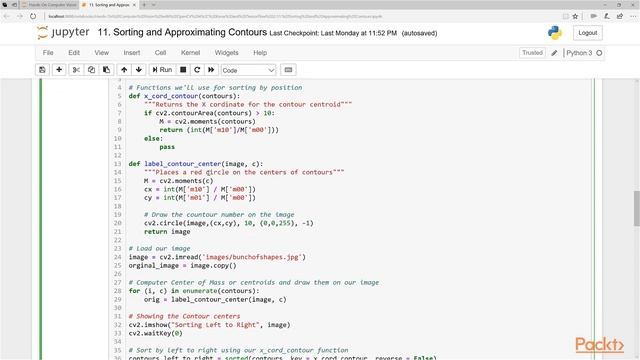Click 'for (i, c) in enumerate(contours):' line
Image resolution: width=640 pixels, height=360 pixels.
(194, 291)
